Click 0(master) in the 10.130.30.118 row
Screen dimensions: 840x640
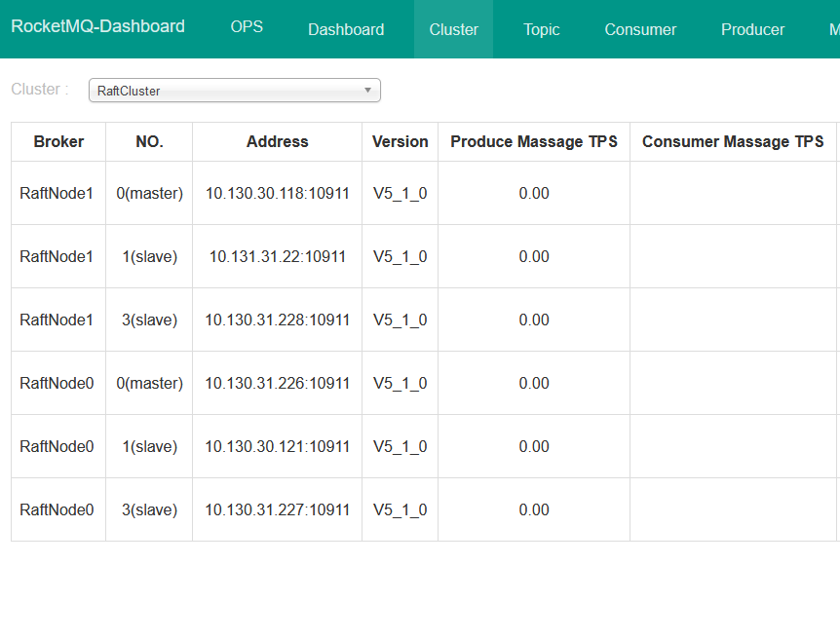[x=149, y=193]
